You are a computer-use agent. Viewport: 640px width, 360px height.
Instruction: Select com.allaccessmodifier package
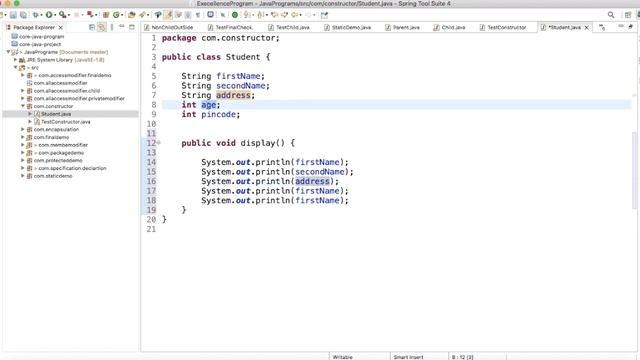point(60,83)
